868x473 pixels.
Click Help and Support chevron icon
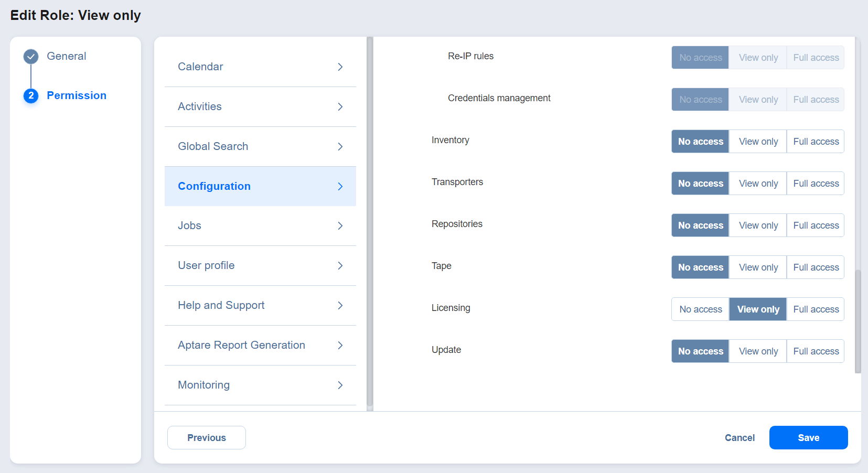pyautogui.click(x=340, y=305)
